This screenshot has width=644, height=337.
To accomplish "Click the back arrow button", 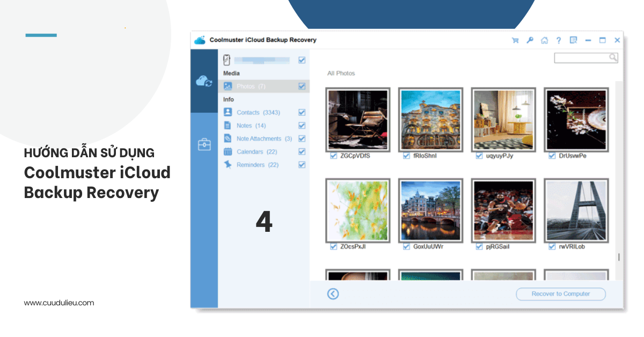I will click(332, 294).
